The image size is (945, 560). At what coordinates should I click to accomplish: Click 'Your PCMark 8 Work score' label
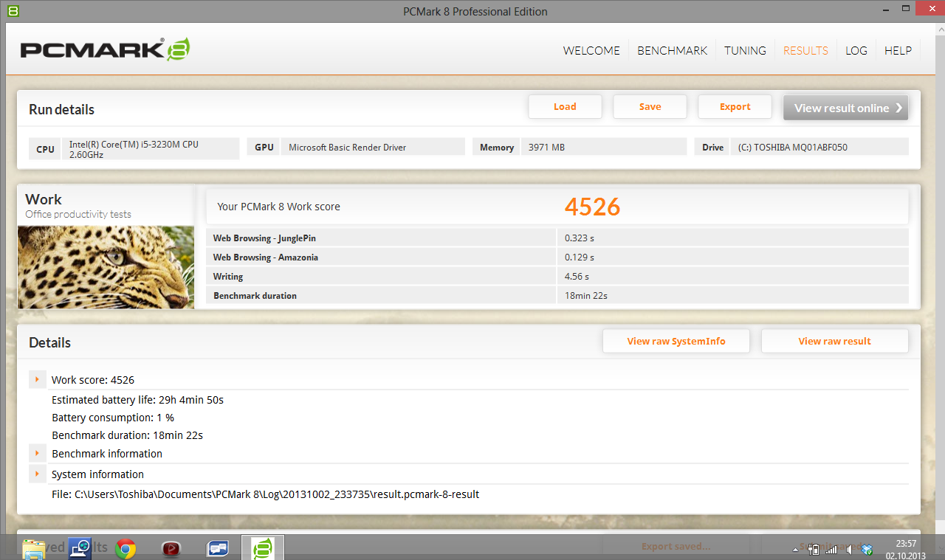[279, 207]
